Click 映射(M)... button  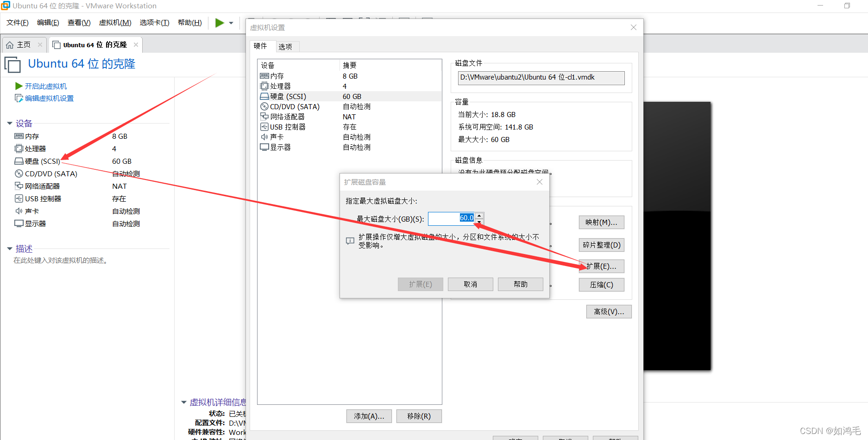[601, 223]
